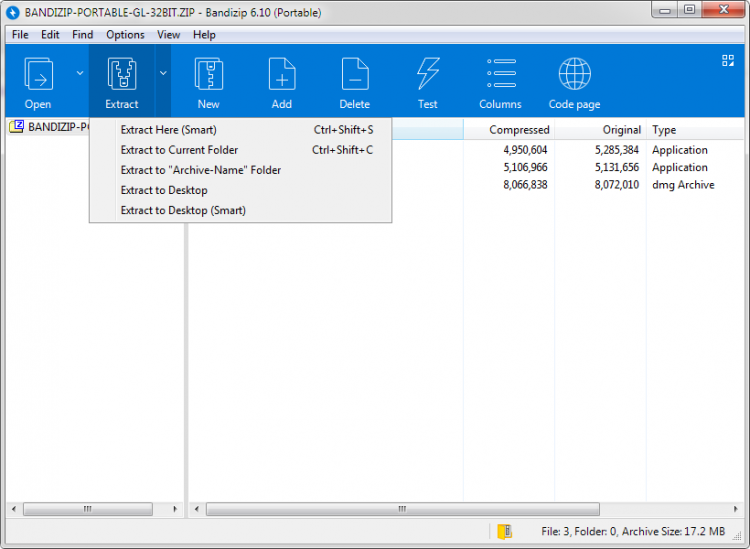Image resolution: width=750 pixels, height=549 pixels.
Task: Create a New archive via toolbar icon
Action: point(209,74)
